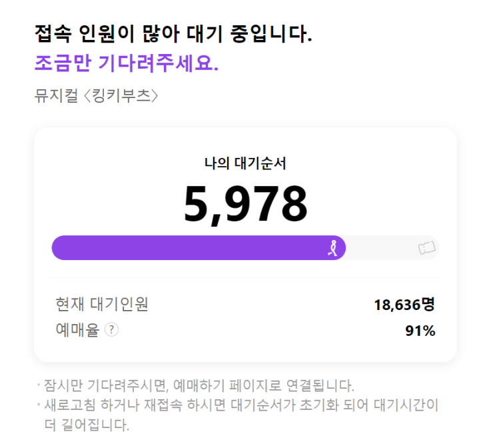
Task: Select the 킹키부츠 show title
Action: (121, 96)
